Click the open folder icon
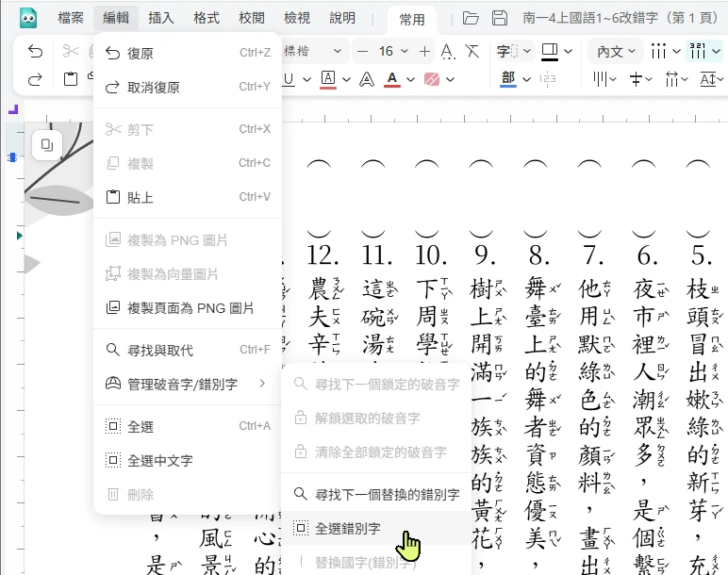This screenshot has height=575, width=728. [x=471, y=18]
